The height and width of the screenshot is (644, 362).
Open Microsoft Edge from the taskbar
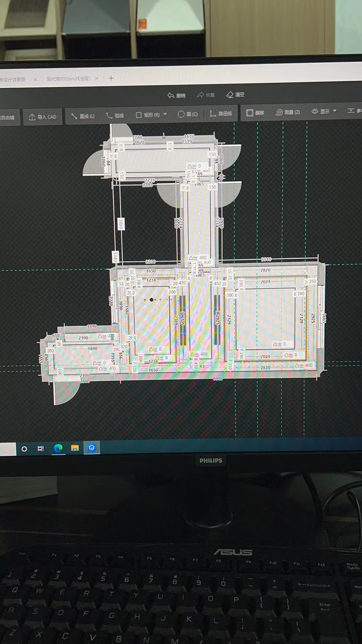(x=58, y=448)
